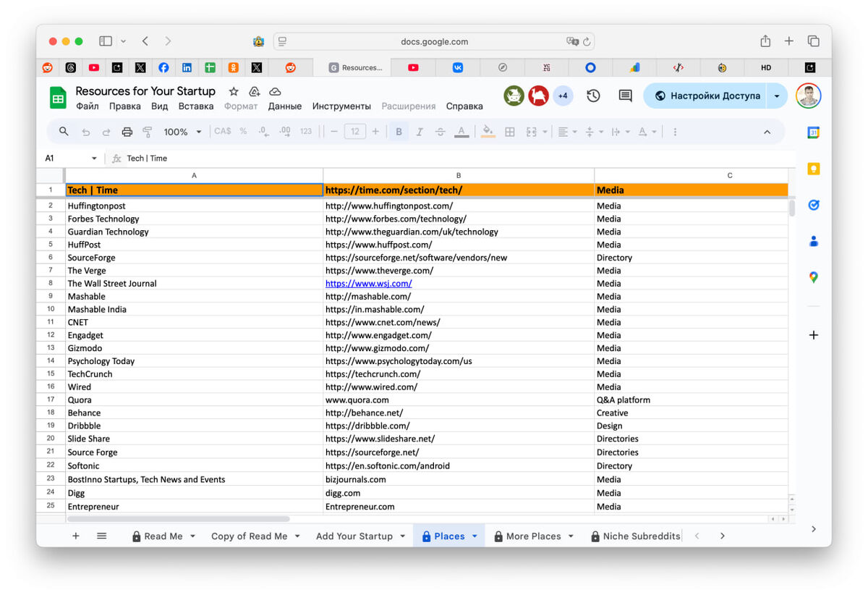The height and width of the screenshot is (595, 868).
Task: Open version history clock icon
Action: click(x=593, y=96)
